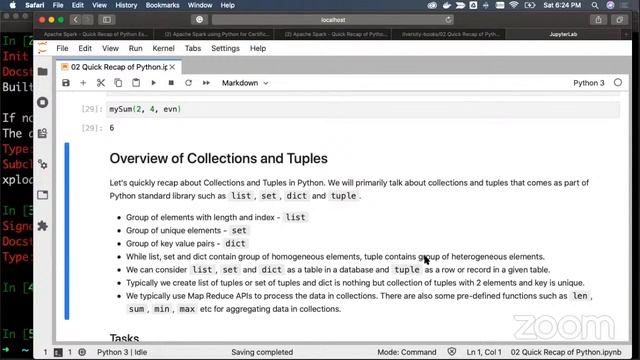The height and width of the screenshot is (360, 640).
Task: Open the File Browser sidebar icon
Action: click(x=42, y=72)
